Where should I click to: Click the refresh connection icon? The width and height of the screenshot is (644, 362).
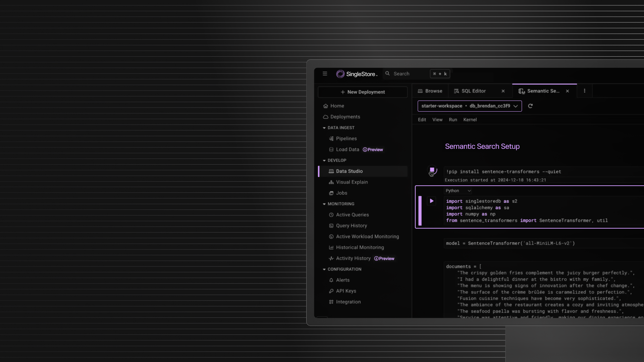tap(530, 106)
